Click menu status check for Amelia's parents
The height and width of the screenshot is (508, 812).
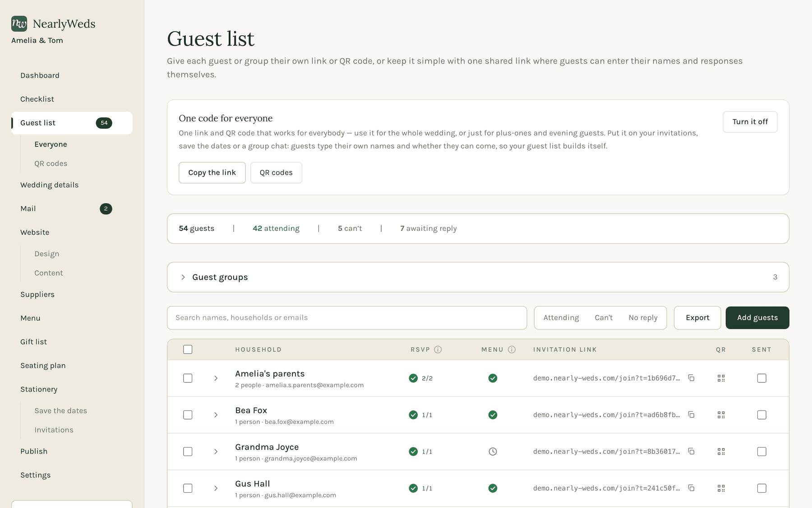[x=493, y=378]
